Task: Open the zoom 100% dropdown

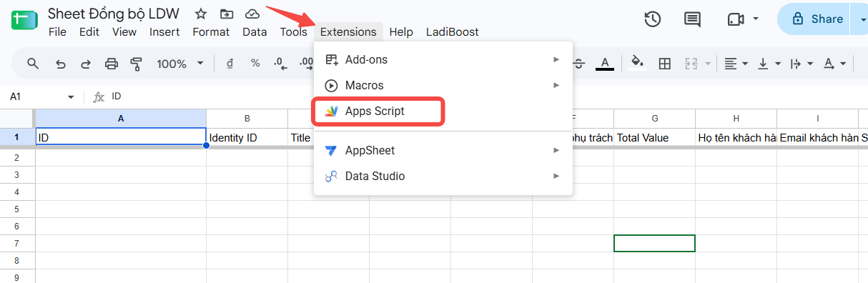Action: tap(180, 64)
